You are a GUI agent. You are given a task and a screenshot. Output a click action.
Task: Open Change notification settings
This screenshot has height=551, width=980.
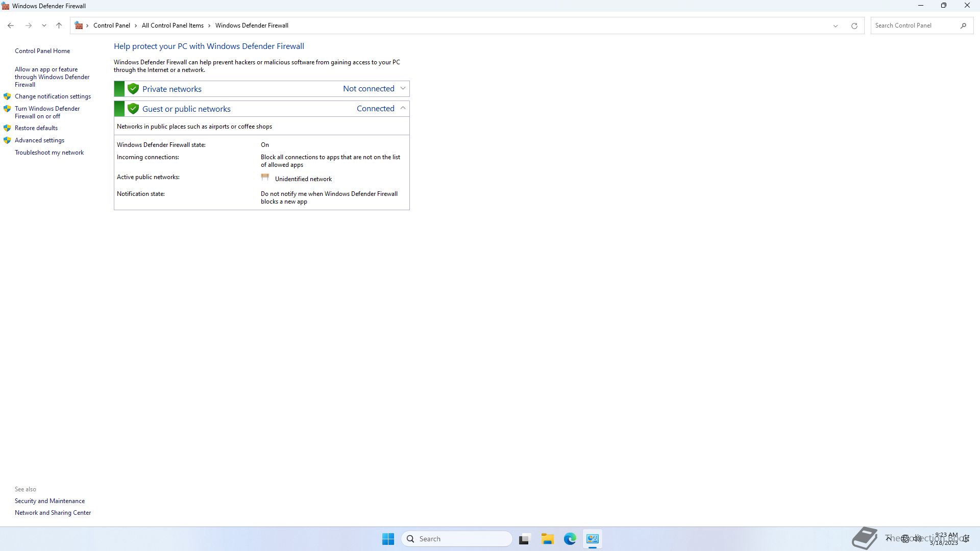53,96
